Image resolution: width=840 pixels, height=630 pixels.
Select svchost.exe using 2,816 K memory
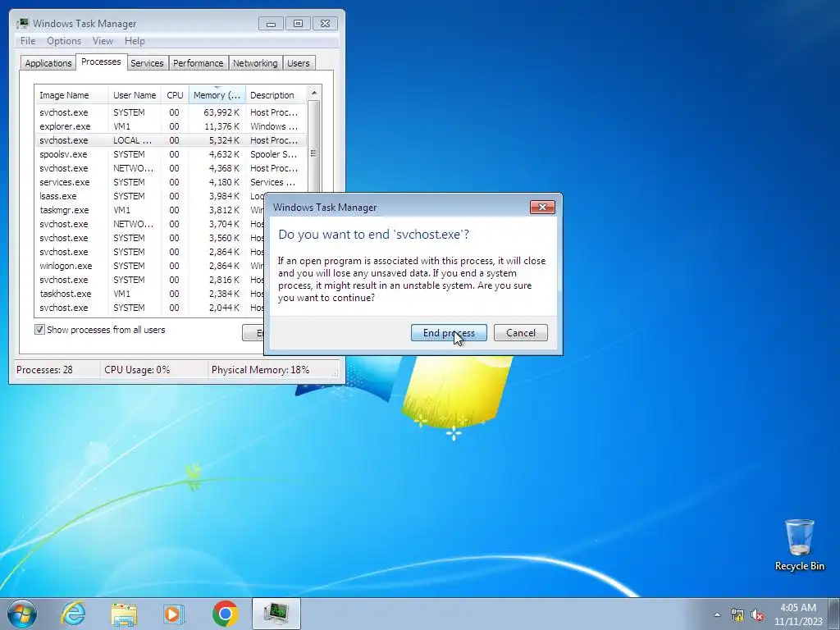coord(150,280)
